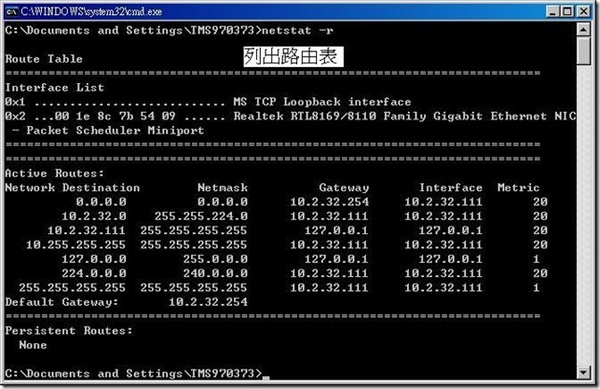Screen dimensions: 600x389
Task: Click "10.2.32.254" beside Default Gateway
Action: 208,303
